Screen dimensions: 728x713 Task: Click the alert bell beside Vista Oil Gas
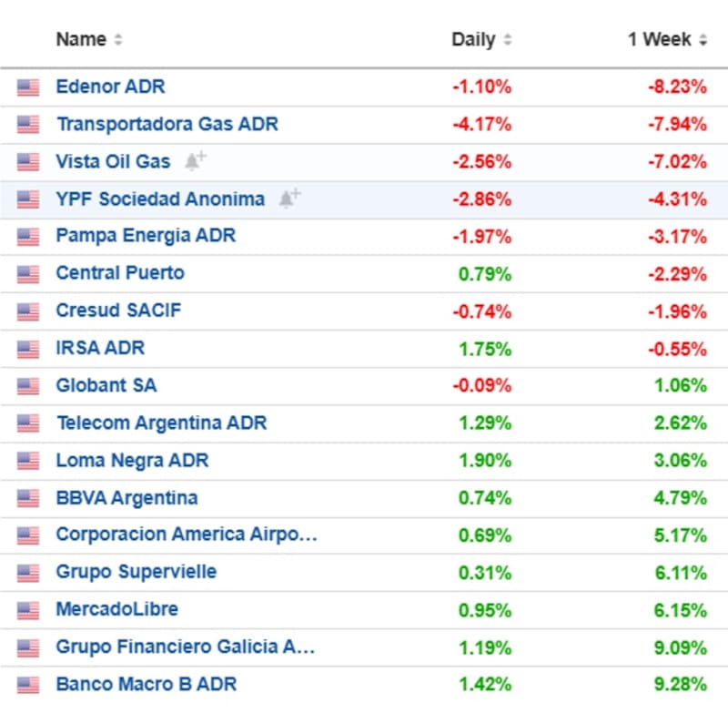[x=195, y=161]
